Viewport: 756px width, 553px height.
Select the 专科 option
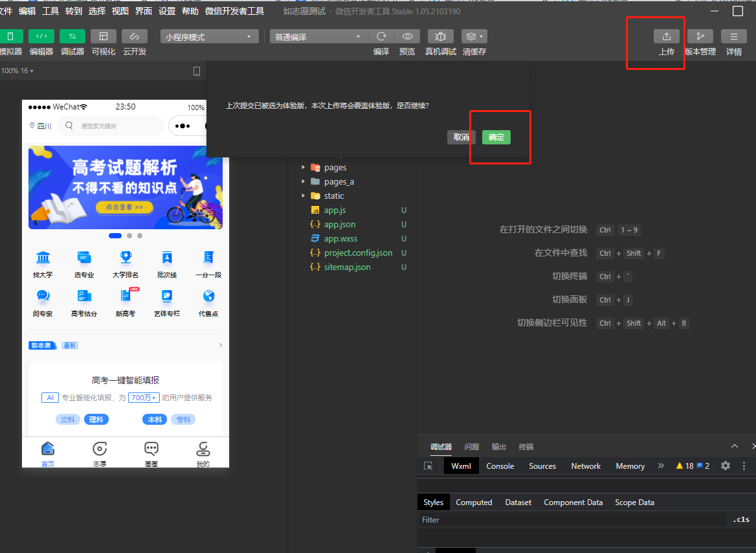[x=183, y=420]
